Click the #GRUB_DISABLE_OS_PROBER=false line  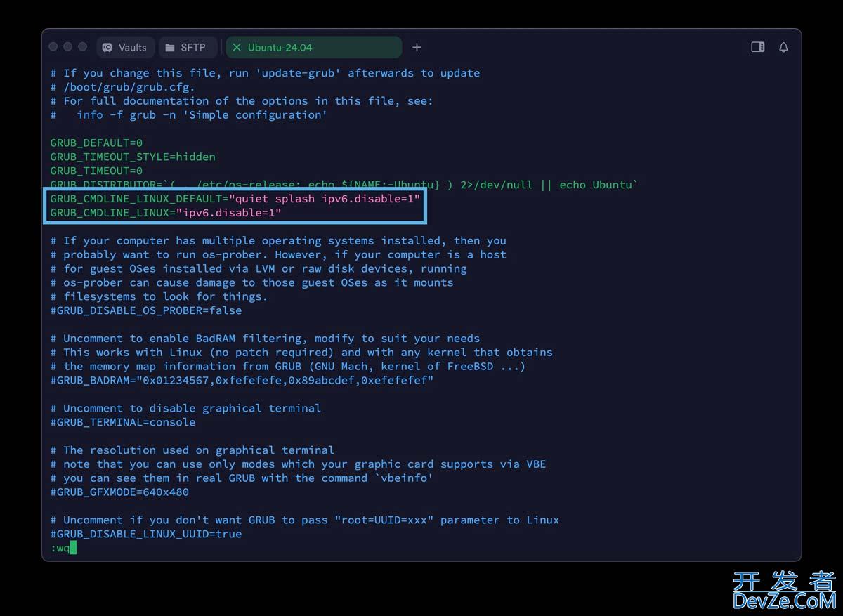pyautogui.click(x=146, y=310)
